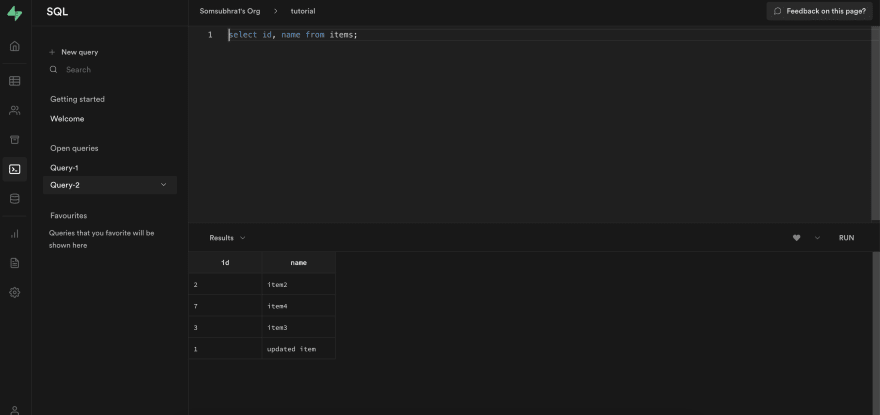Viewport: 880px width, 415px height.
Task: Click the SQL page title
Action: [x=57, y=12]
